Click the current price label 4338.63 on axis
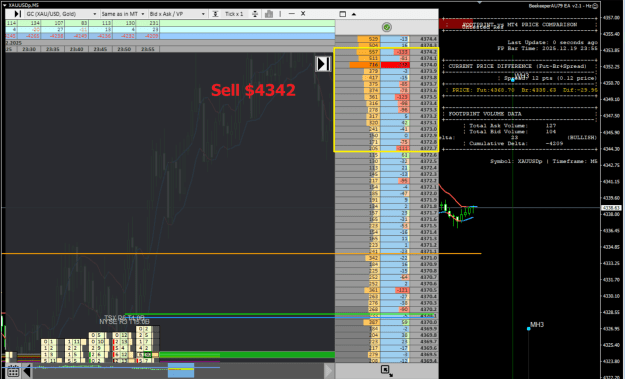 coord(611,208)
